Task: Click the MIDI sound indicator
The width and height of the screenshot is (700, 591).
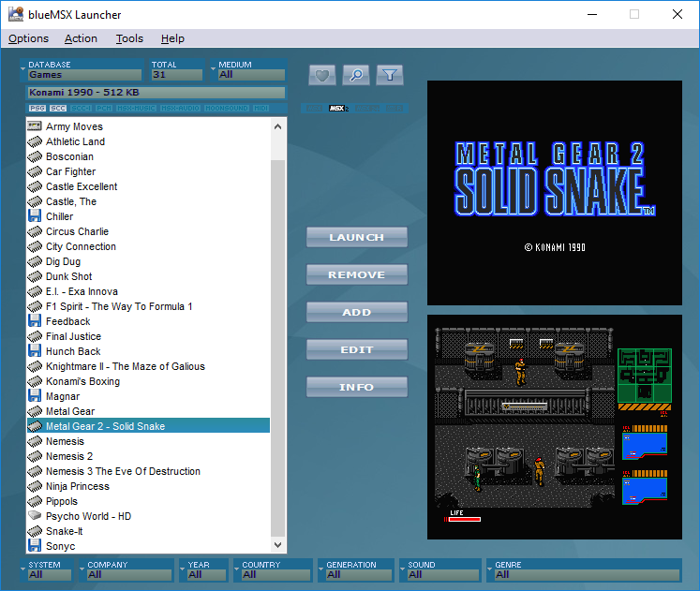Action: pos(261,109)
